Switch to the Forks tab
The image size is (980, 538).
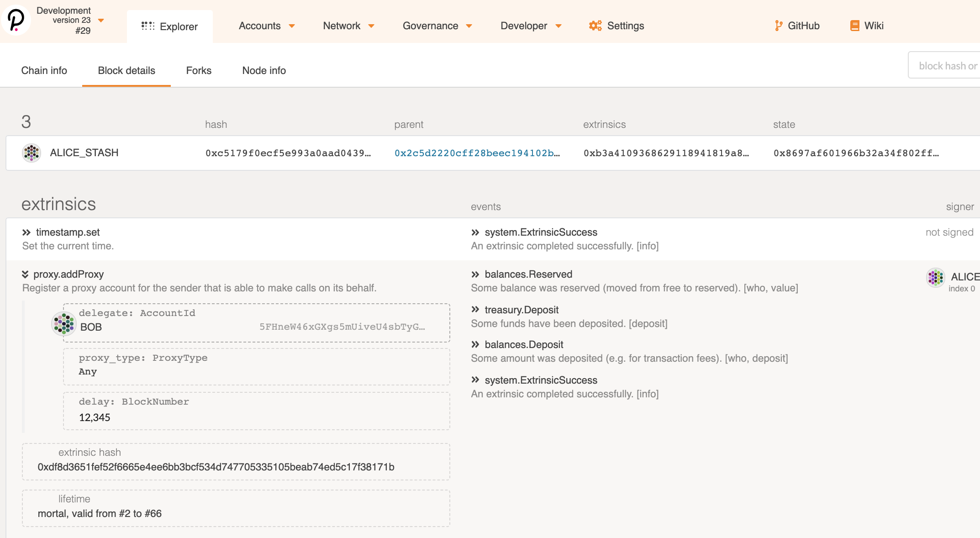(199, 70)
